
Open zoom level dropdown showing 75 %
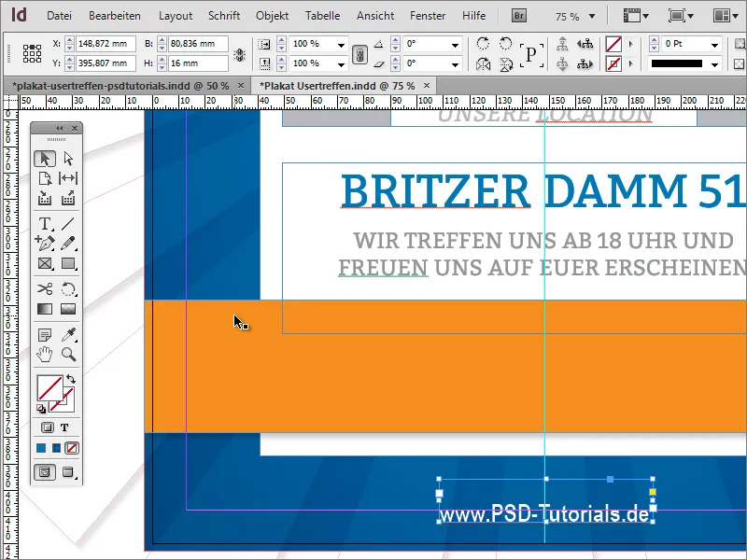tap(592, 16)
